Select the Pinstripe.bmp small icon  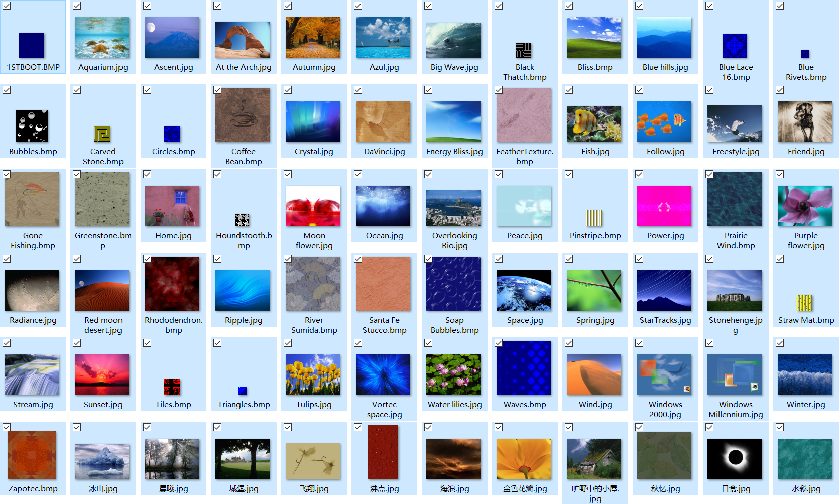coord(594,218)
